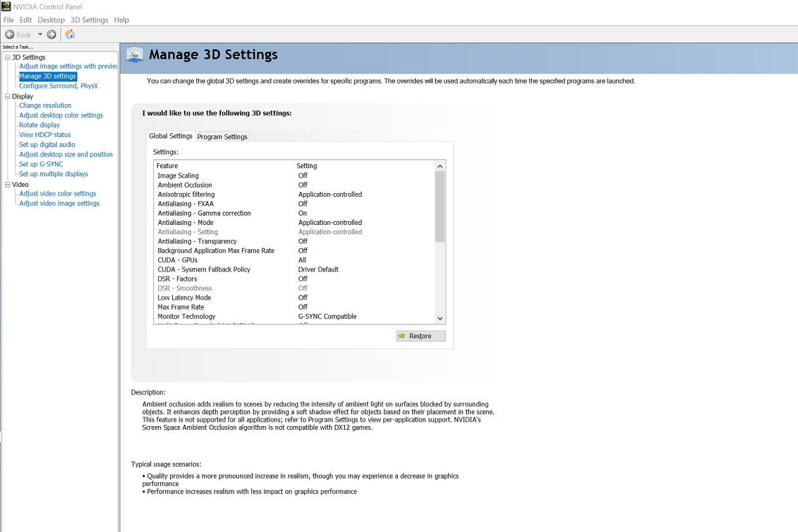Viewport: 798px width, 532px height.
Task: Select the Anisotropic filtering row
Action: 294,194
